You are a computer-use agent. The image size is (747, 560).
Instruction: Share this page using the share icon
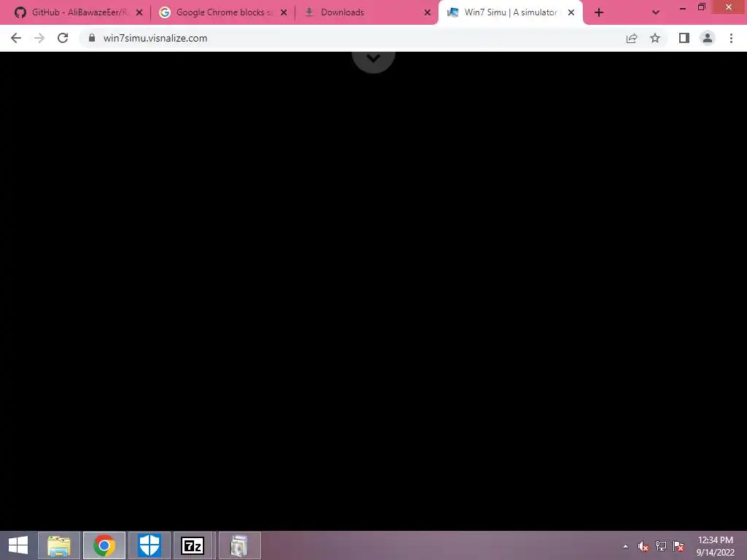click(x=632, y=38)
